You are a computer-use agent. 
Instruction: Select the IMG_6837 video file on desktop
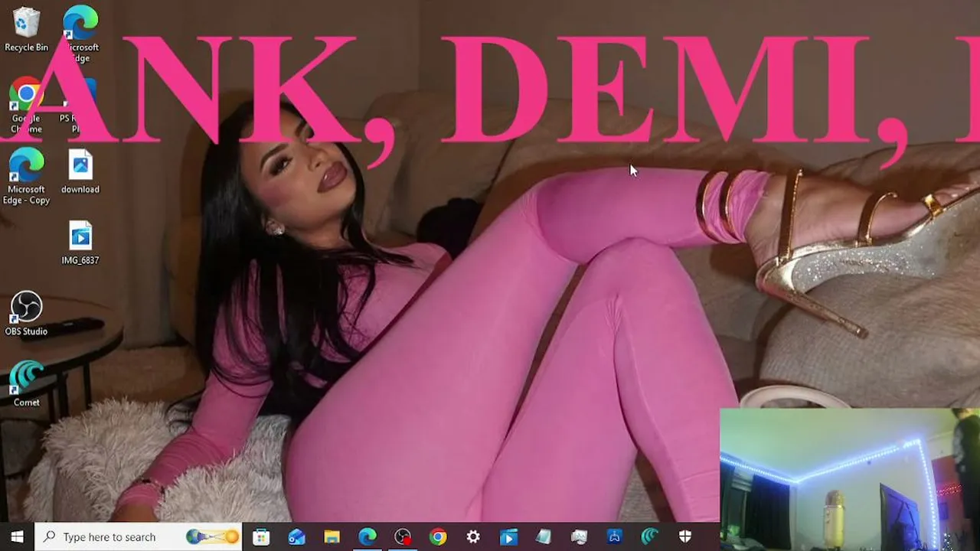click(x=80, y=243)
